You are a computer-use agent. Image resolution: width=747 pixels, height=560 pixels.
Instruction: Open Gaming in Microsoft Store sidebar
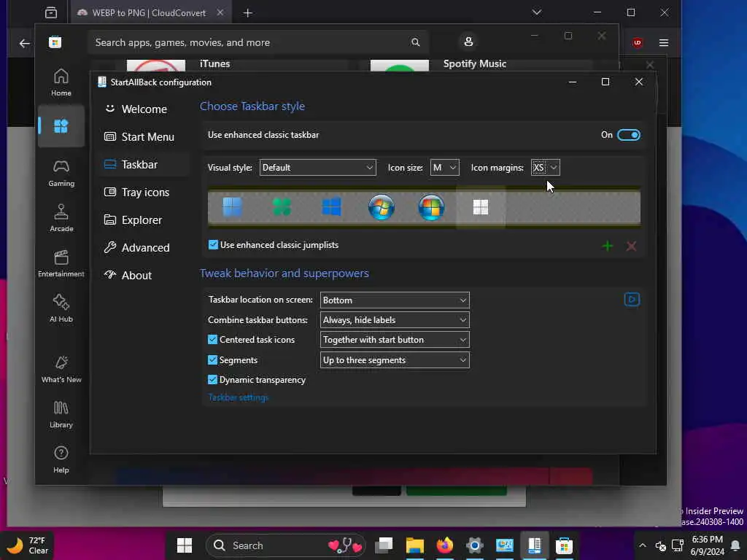click(x=61, y=173)
